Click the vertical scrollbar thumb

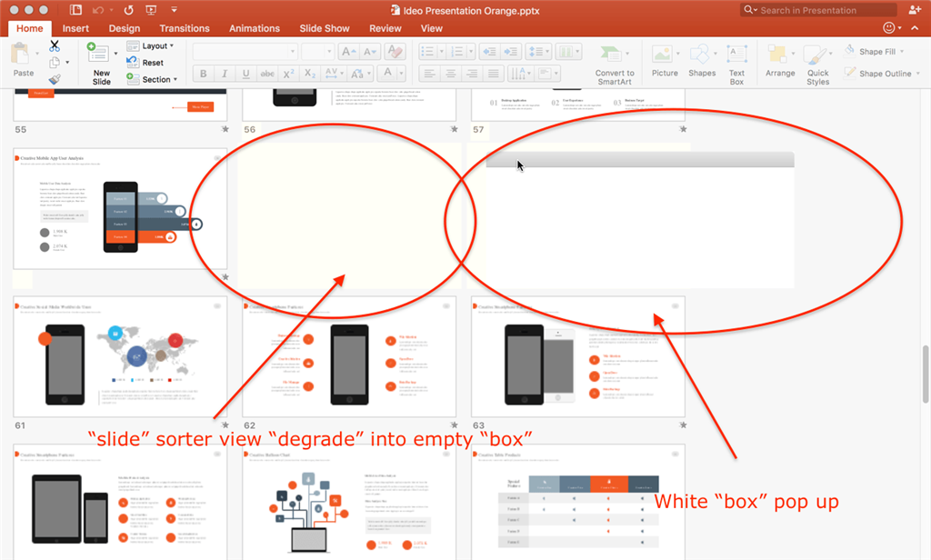[x=926, y=375]
